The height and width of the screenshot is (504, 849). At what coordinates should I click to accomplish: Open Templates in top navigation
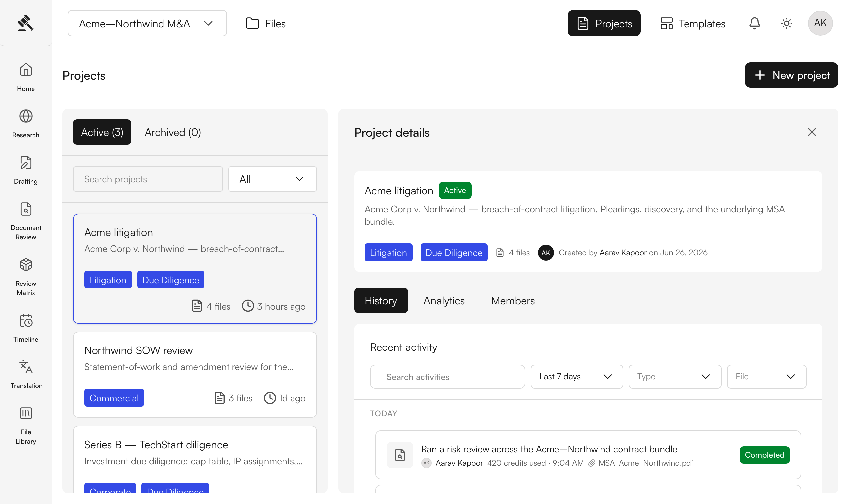[x=692, y=23]
